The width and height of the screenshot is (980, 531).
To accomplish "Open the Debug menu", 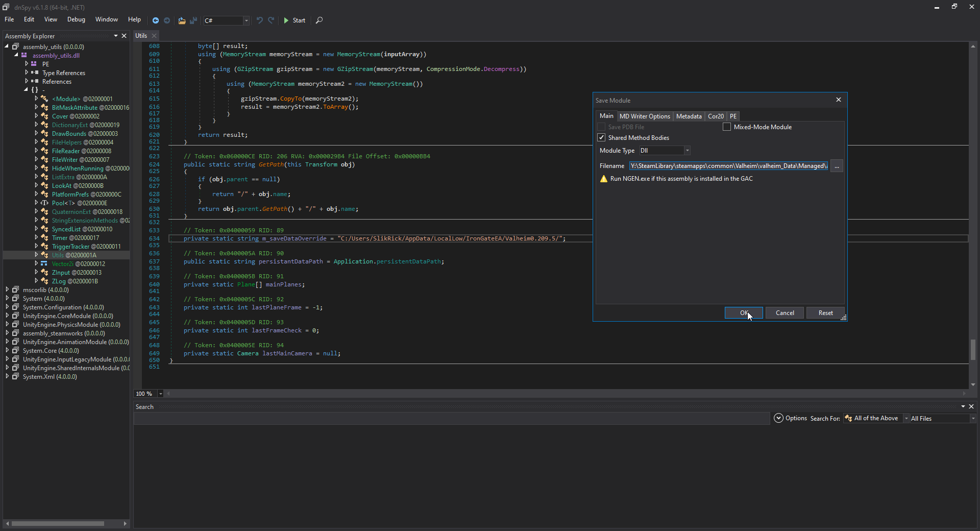I will point(76,19).
